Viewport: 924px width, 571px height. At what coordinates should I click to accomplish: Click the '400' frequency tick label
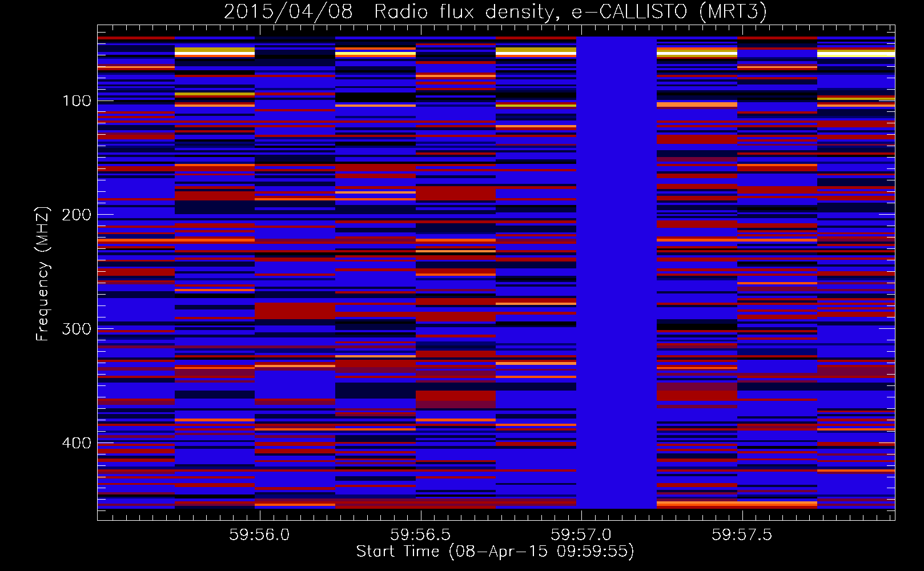[77, 443]
